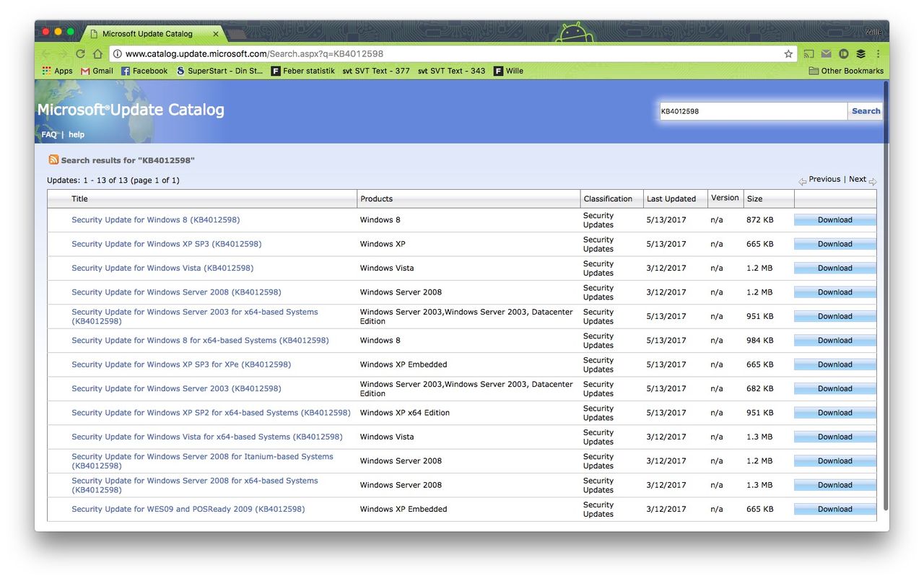Click the Microsoft Update Catalog logo
This screenshot has width=924, height=581.
point(131,110)
